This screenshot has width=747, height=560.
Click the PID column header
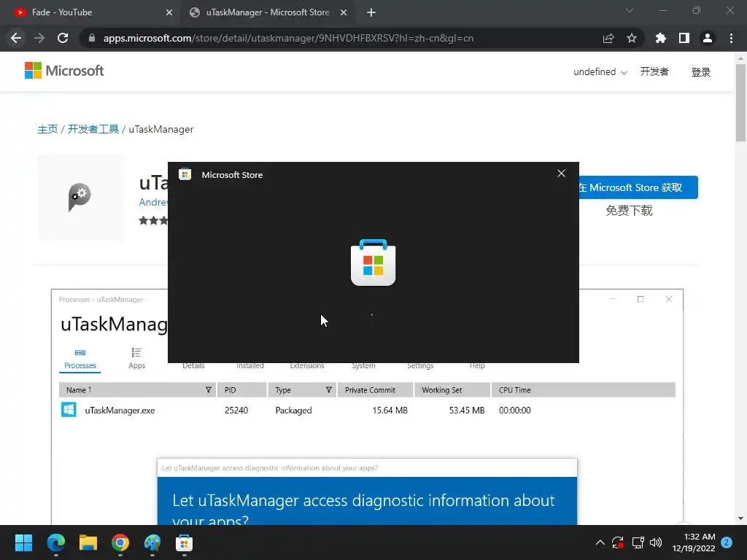pyautogui.click(x=242, y=389)
